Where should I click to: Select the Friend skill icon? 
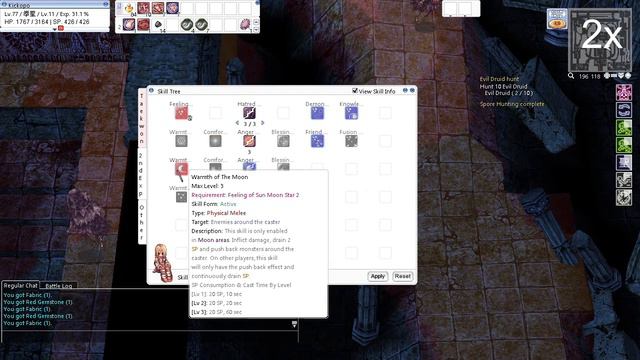click(x=317, y=141)
